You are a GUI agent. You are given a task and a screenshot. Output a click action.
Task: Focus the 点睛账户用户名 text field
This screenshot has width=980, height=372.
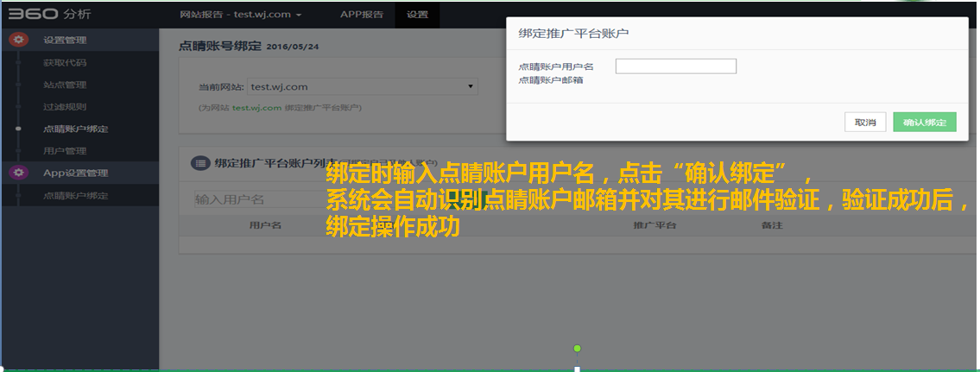[675, 66]
